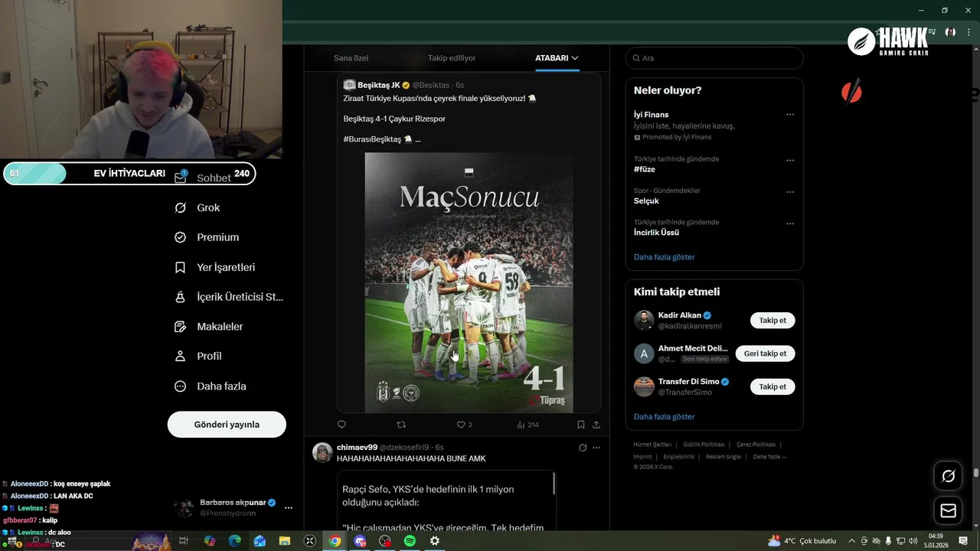Click the Ara search field
Viewport: 980px width, 551px height.
click(714, 58)
